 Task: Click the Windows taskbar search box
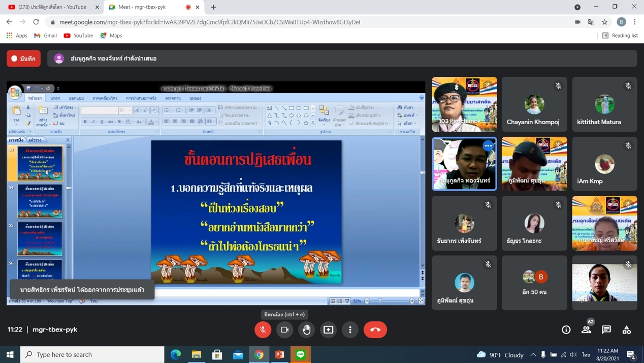point(92,354)
